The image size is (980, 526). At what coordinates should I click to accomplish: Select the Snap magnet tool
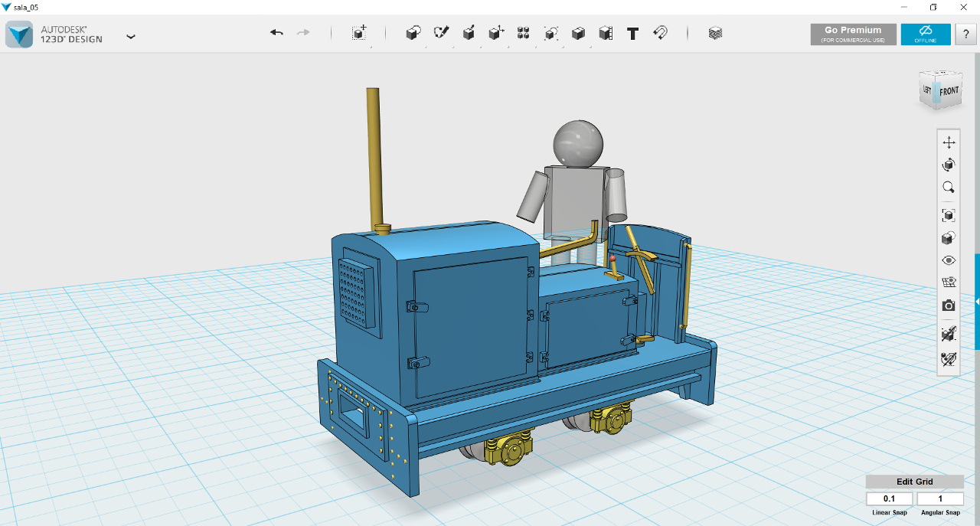(x=660, y=33)
